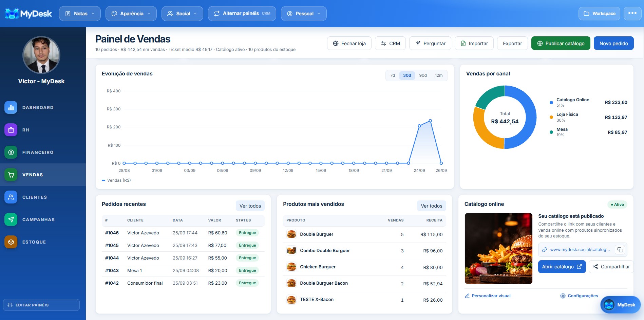Expand the Pessoal dropdown
Image resolution: width=644 pixels, height=320 pixels.
(304, 14)
